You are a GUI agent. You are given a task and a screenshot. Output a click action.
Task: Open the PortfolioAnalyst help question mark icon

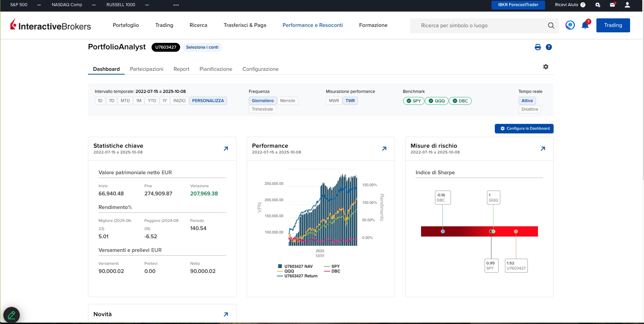[x=549, y=47]
